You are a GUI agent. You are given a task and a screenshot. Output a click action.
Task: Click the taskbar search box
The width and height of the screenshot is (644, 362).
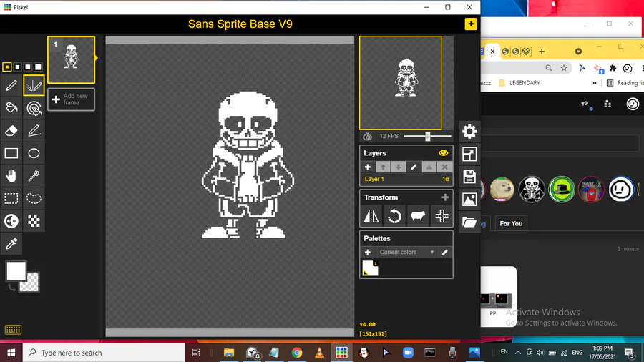(104, 353)
